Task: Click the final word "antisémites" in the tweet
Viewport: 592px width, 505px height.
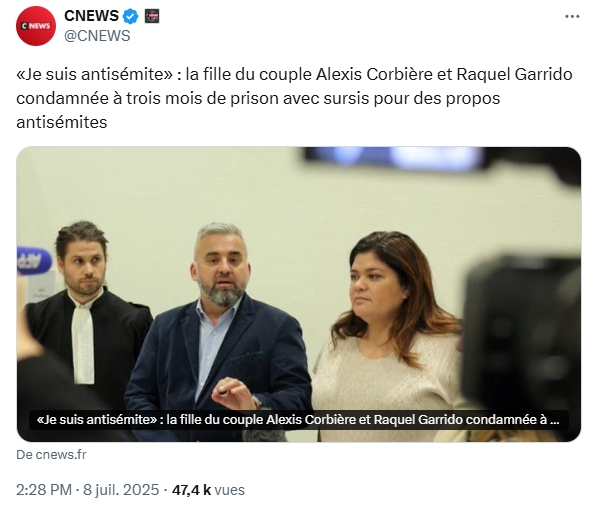Action: [x=62, y=122]
